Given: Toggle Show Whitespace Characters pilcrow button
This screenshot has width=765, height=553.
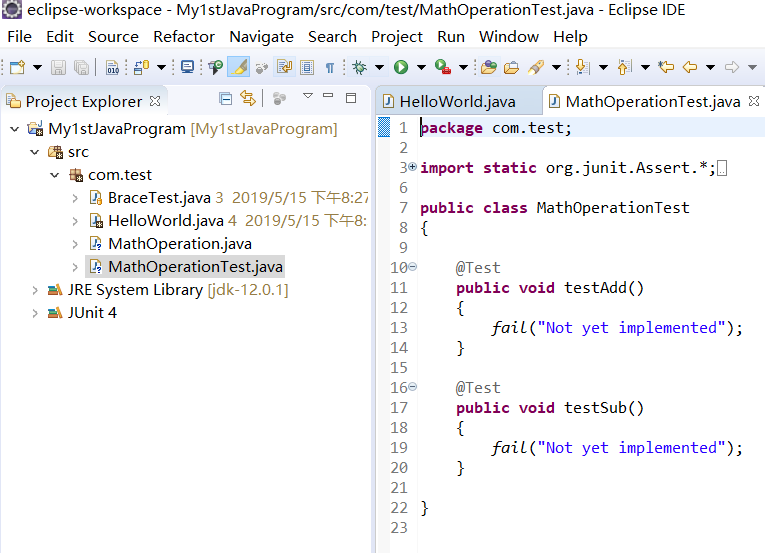Looking at the screenshot, I should click(x=330, y=67).
